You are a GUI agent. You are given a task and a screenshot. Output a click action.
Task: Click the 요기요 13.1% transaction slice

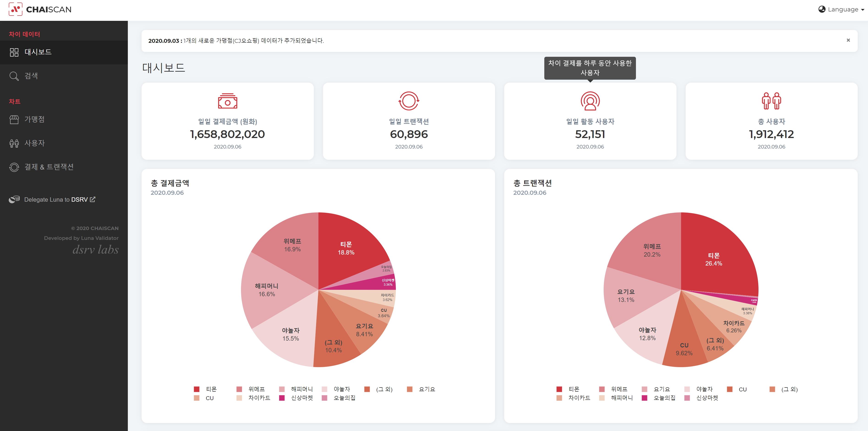click(626, 296)
